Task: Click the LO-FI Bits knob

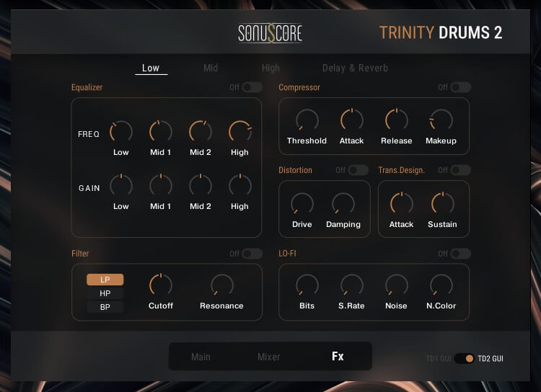Action: coord(307,285)
